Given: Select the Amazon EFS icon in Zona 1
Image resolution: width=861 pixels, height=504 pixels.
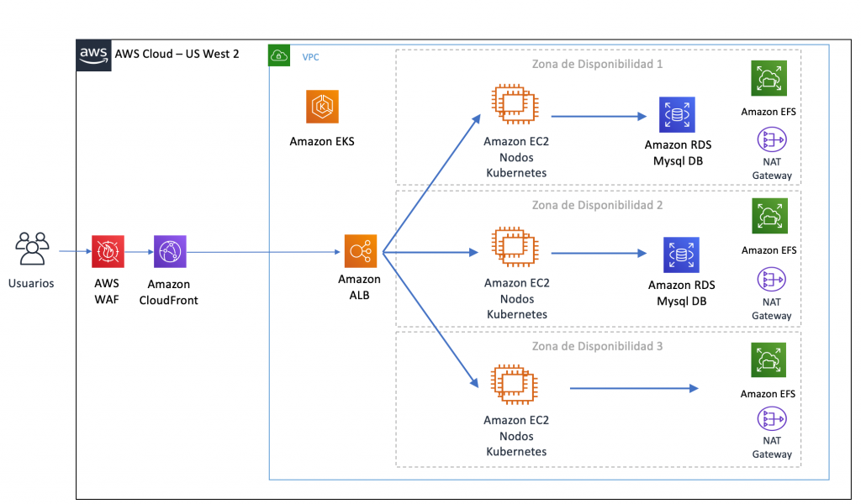Looking at the screenshot, I should pos(769,79).
